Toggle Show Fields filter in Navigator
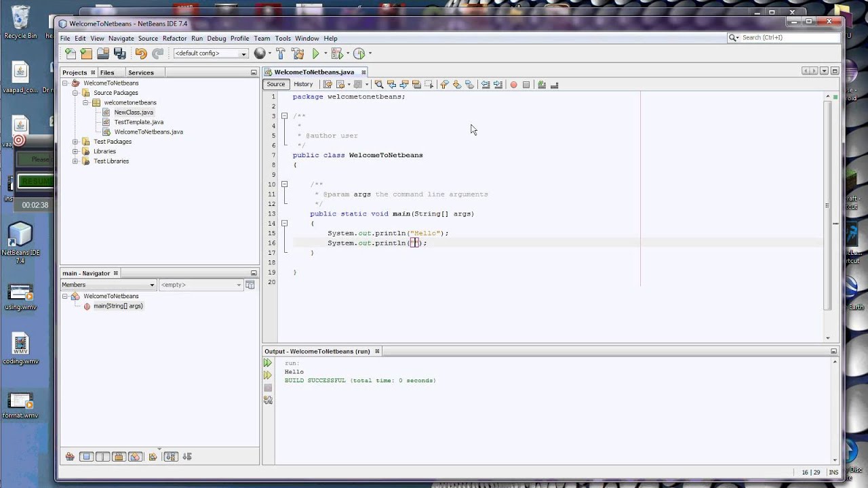868x488 pixels. (x=86, y=457)
